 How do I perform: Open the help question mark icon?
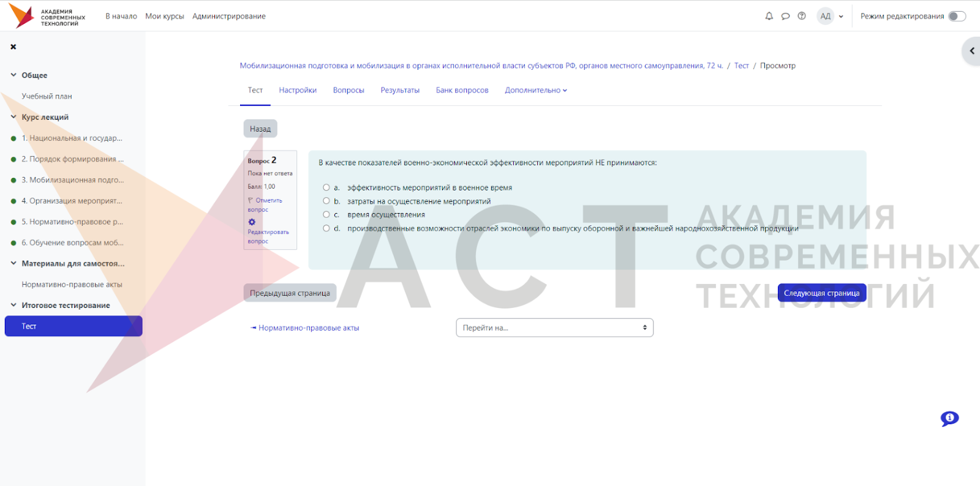[802, 16]
